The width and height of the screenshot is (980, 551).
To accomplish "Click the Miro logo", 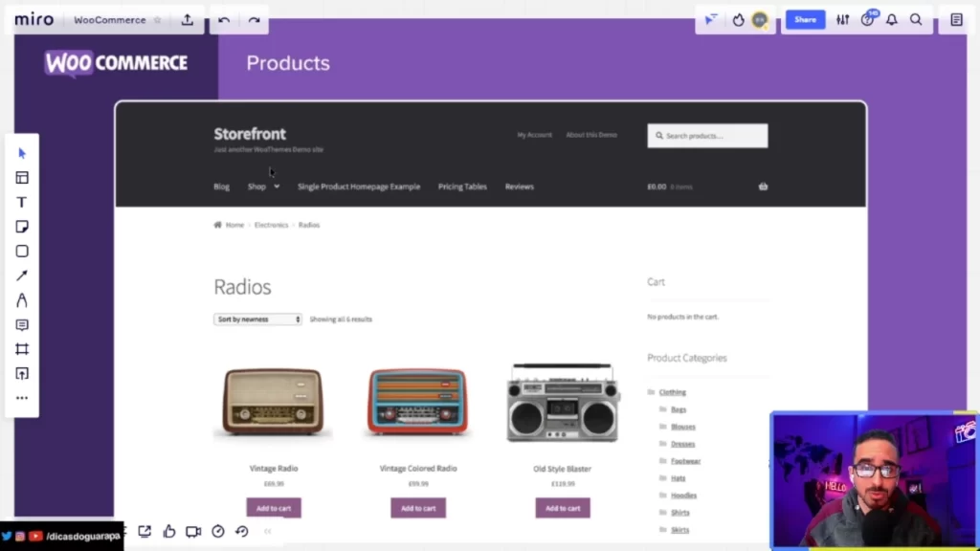I will [33, 19].
